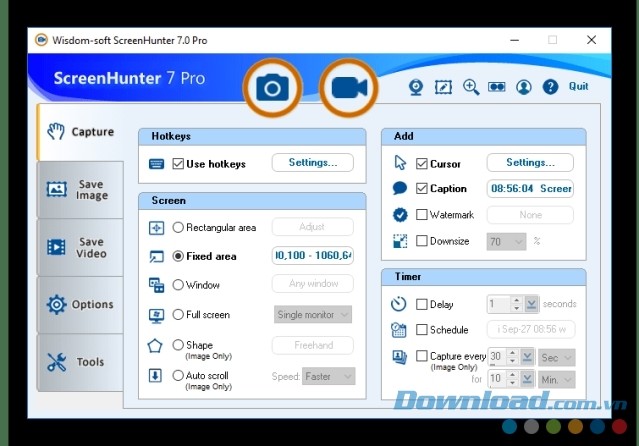Click the zoom magnifier icon
This screenshot has height=446, width=639.
click(x=471, y=87)
